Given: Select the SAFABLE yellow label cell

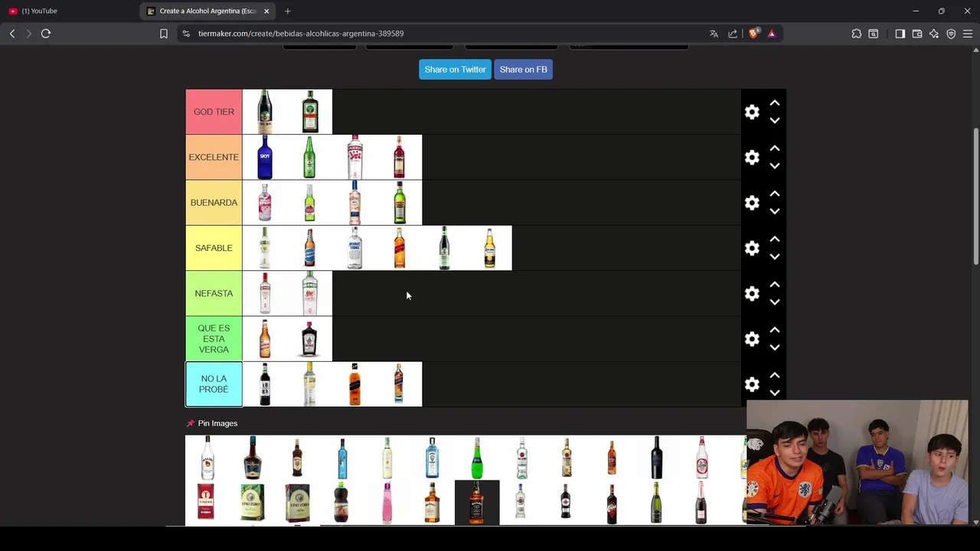Looking at the screenshot, I should click(x=214, y=248).
